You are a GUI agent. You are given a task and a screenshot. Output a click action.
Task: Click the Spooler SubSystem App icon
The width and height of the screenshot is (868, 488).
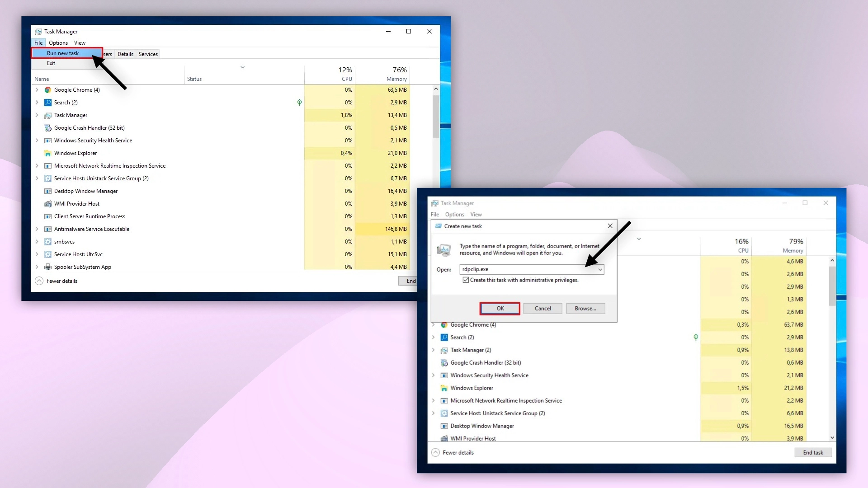coord(48,267)
